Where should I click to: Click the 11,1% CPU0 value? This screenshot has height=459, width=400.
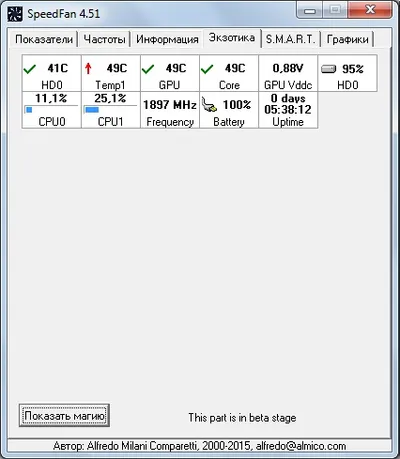coord(51,98)
